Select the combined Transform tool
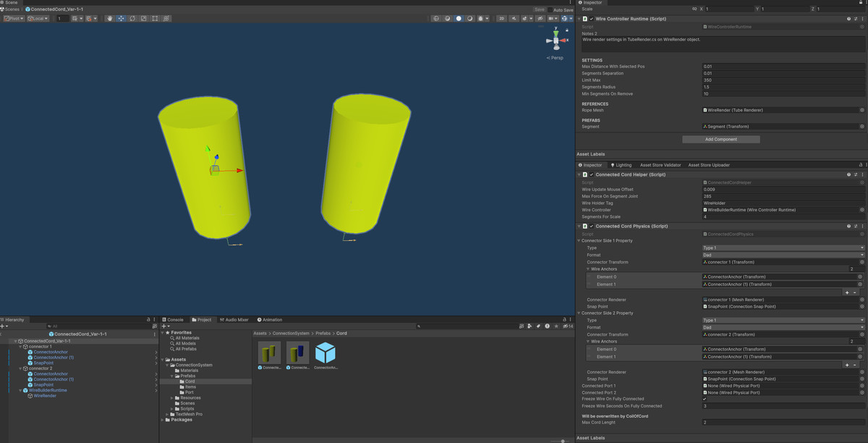868x443 pixels. pos(166,18)
